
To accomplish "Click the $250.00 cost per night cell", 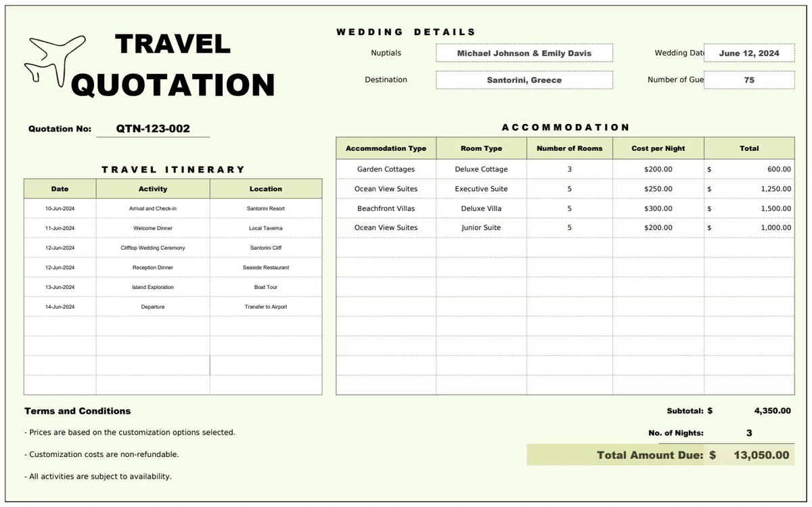I will pyautogui.click(x=658, y=189).
